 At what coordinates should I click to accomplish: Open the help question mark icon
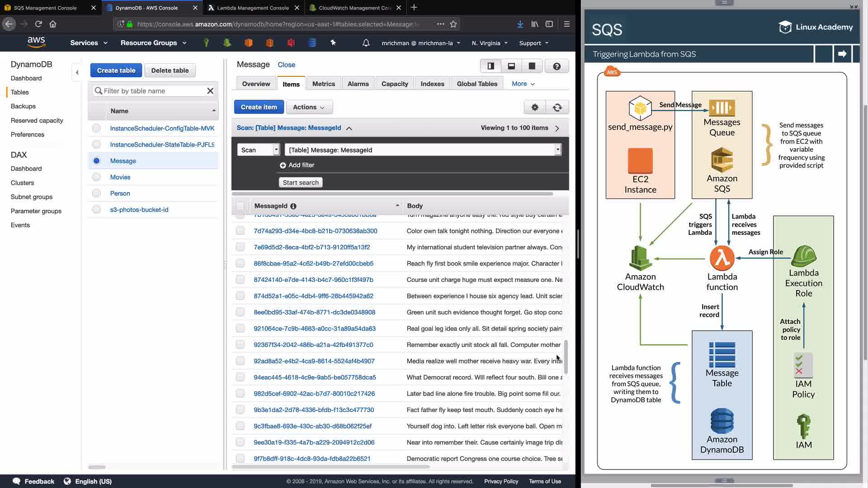click(x=557, y=66)
